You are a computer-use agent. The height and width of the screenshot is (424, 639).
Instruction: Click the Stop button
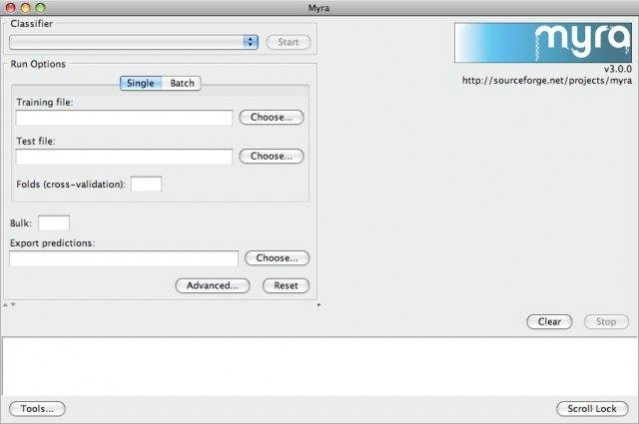[x=606, y=322]
